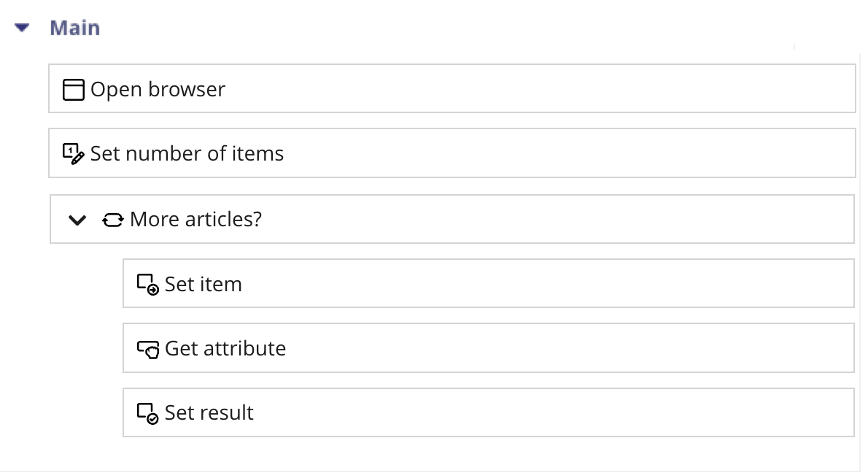Select the Set result step

pos(489,412)
